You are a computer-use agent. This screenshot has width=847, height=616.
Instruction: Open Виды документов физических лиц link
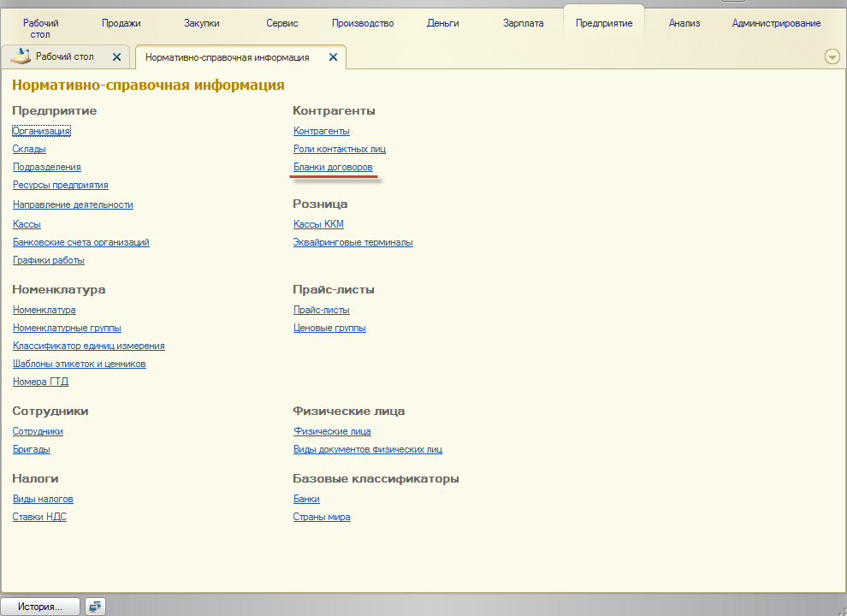[368, 449]
